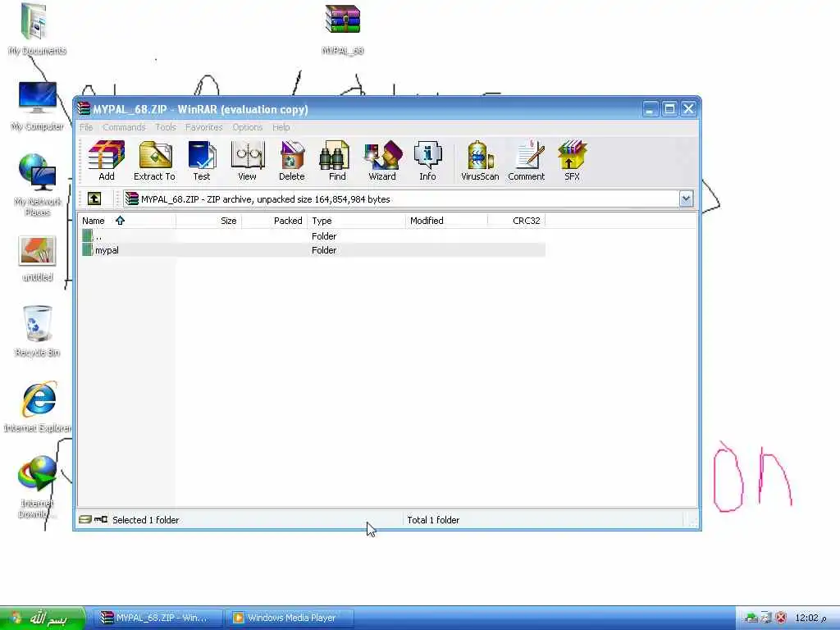This screenshot has height=630, width=840.
Task: Select the Recycle Bin desktop icon
Action: pyautogui.click(x=37, y=331)
